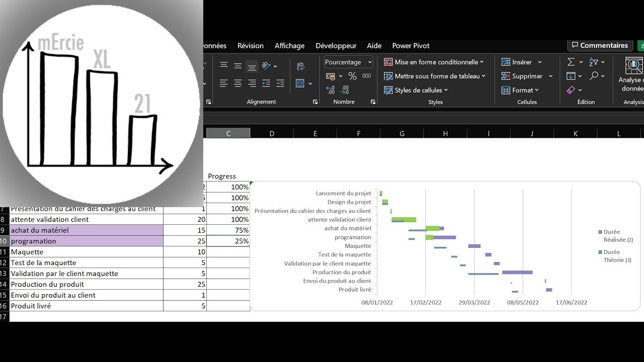Select the 25% progress cell

click(x=228, y=241)
